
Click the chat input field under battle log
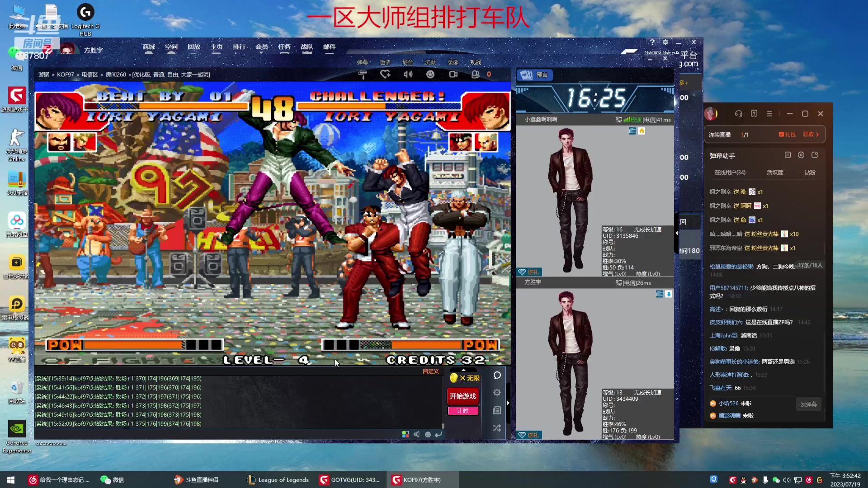coord(217,434)
